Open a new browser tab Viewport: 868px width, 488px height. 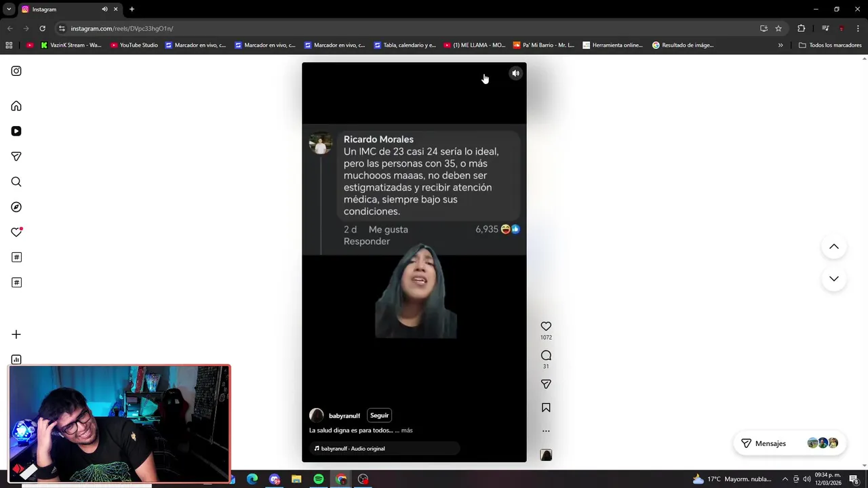pyautogui.click(x=132, y=9)
